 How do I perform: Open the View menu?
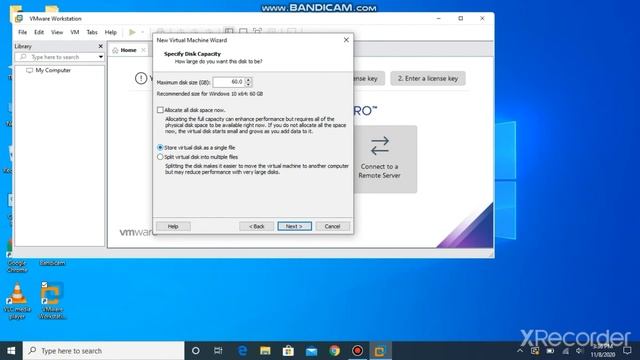tap(57, 32)
